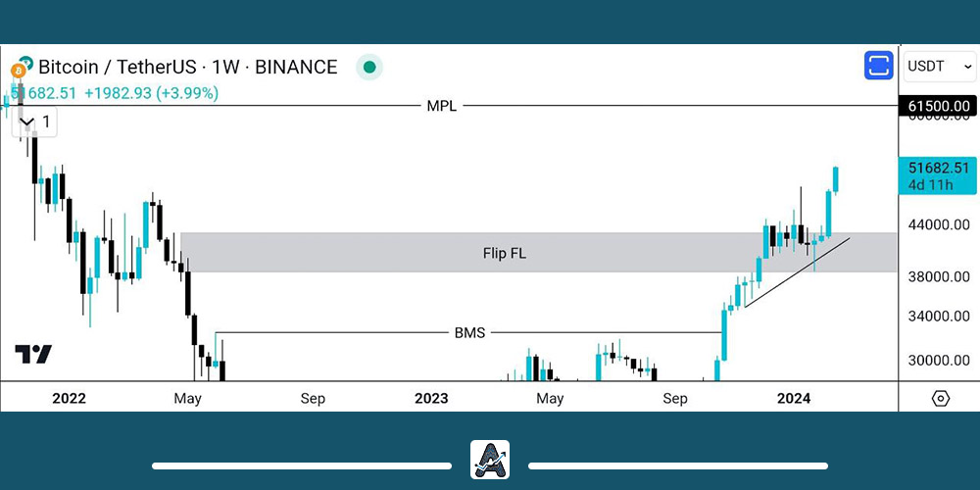Select the BMS line label

pyautogui.click(x=469, y=333)
